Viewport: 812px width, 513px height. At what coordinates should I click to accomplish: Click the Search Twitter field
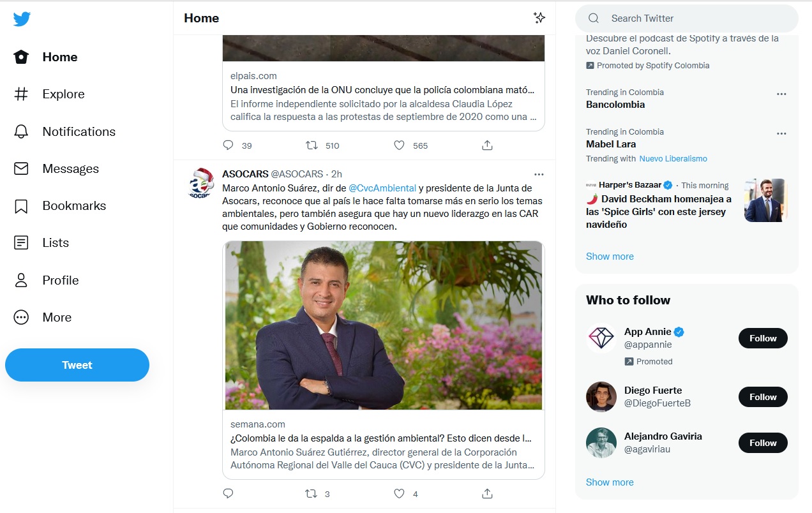click(687, 19)
